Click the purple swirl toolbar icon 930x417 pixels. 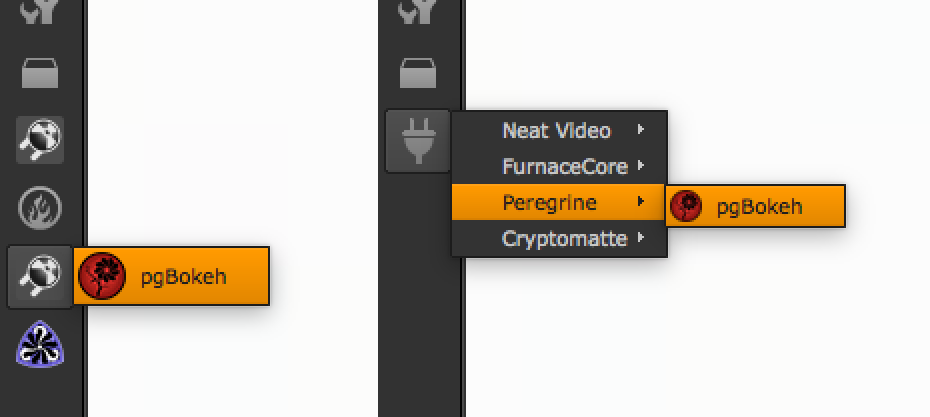pos(40,346)
